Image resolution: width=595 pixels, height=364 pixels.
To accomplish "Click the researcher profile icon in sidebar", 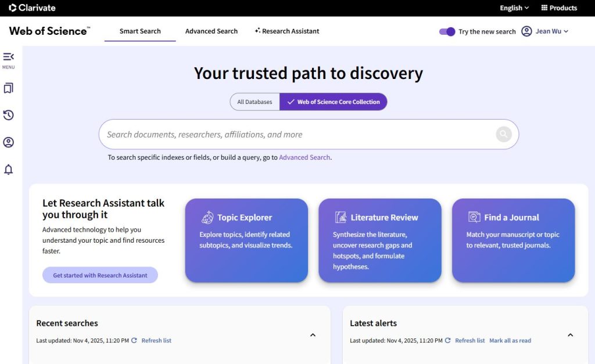I will [x=8, y=142].
